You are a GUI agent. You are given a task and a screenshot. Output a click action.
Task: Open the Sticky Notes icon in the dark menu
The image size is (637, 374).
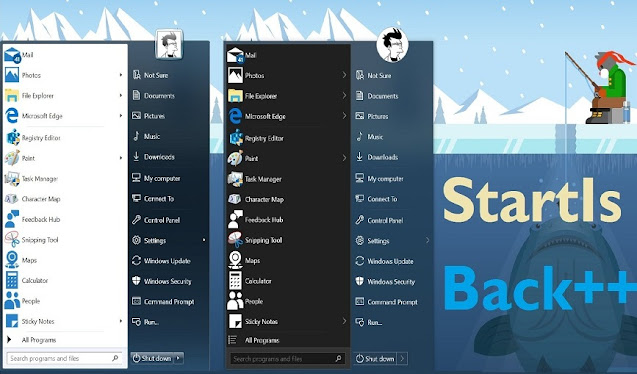235,321
